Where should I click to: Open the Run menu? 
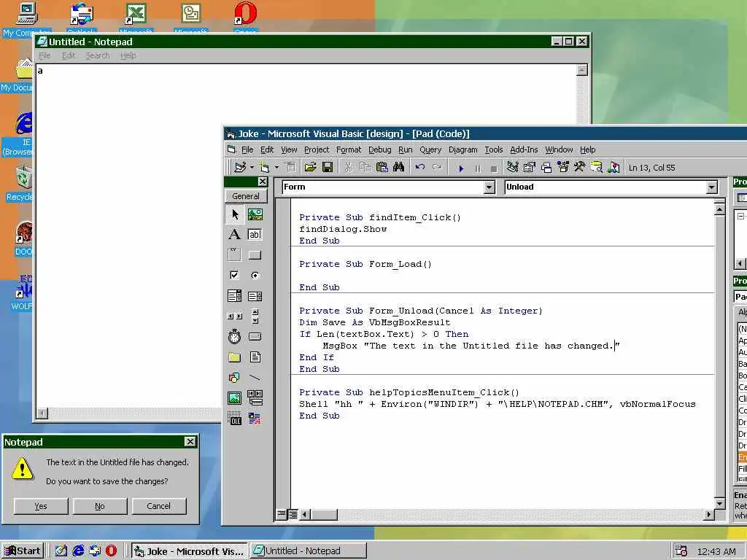406,149
